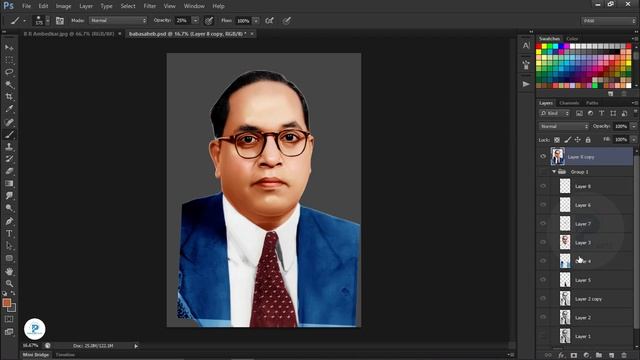Add a layer mask

click(x=573, y=355)
